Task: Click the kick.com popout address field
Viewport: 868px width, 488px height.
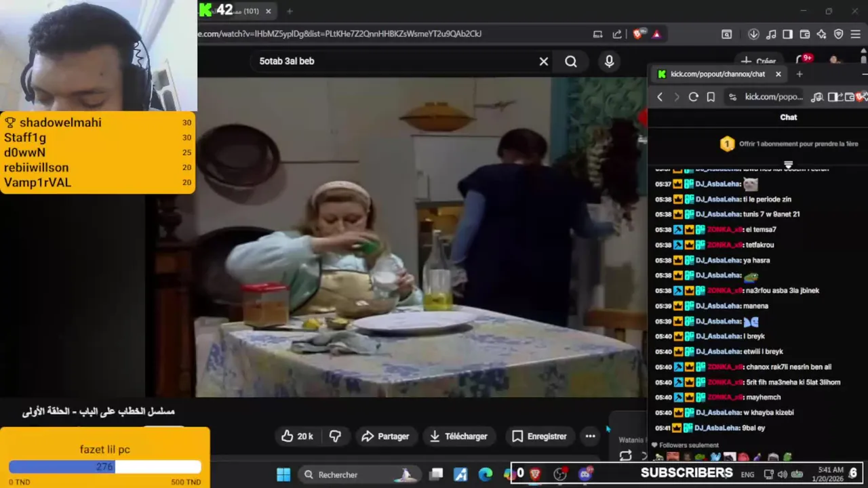Action: [774, 97]
